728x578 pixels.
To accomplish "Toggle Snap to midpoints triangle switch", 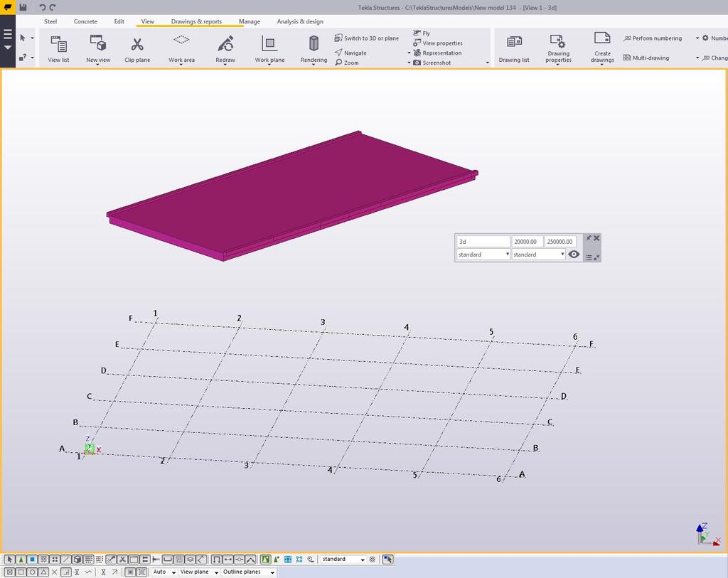I will [43, 572].
